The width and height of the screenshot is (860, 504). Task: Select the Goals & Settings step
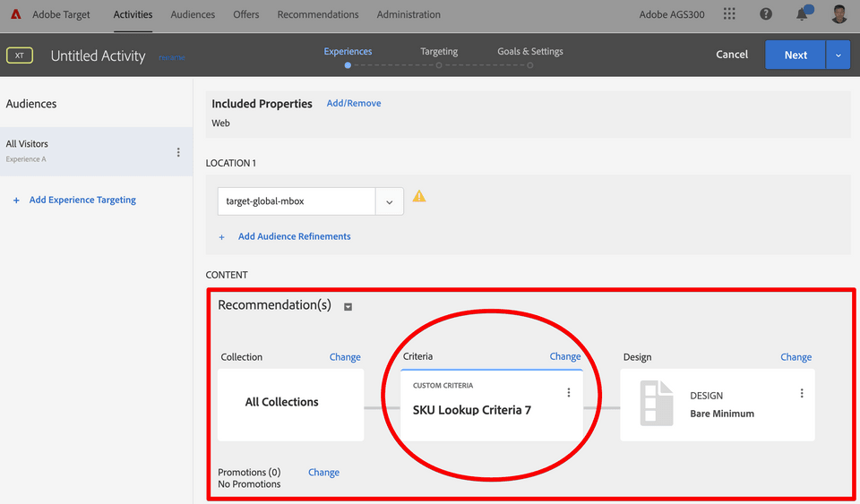pos(530,52)
